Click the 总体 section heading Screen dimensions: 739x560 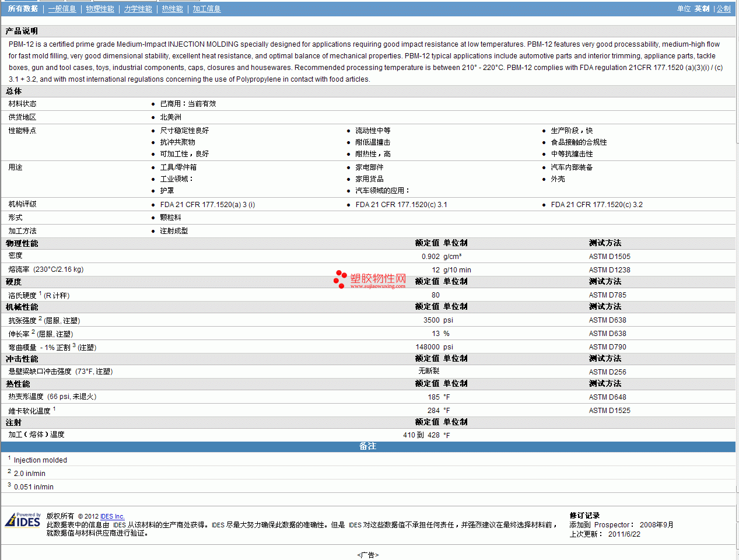(x=14, y=92)
